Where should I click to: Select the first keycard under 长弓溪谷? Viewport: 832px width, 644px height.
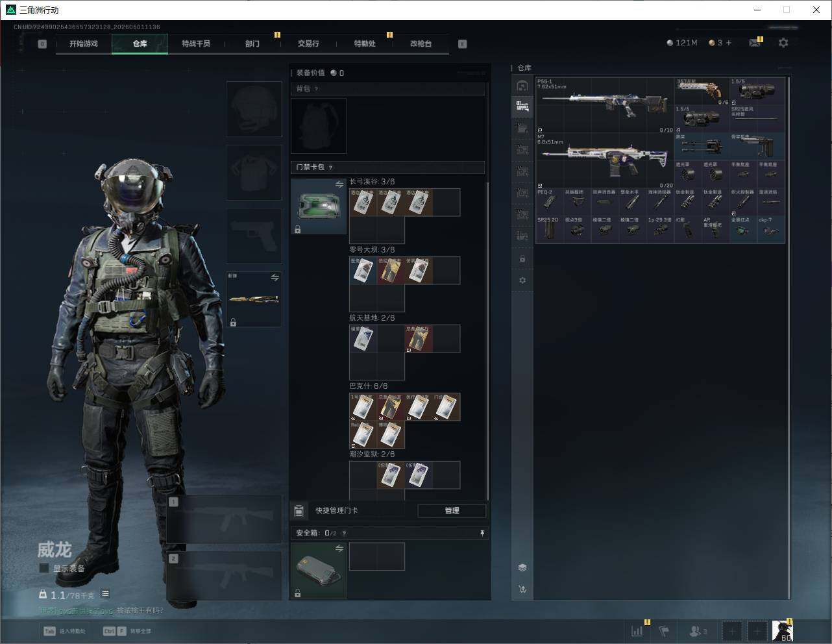pos(363,203)
